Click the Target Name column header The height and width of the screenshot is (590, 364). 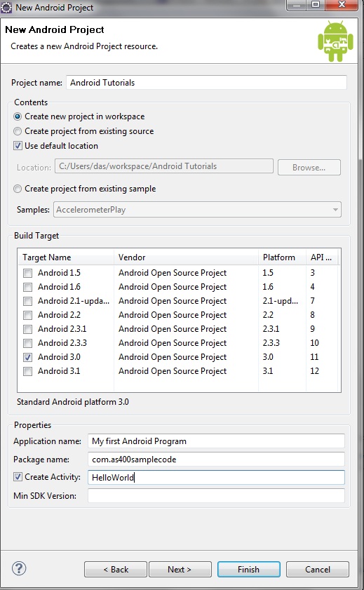[x=66, y=257]
